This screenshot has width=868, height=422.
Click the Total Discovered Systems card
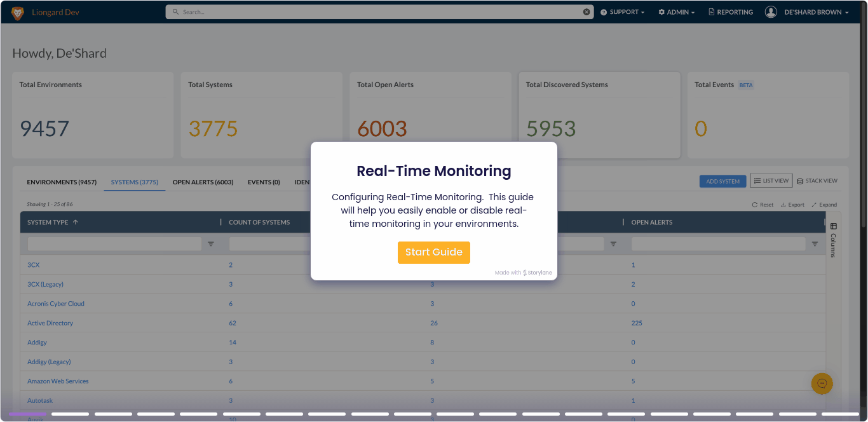point(599,115)
